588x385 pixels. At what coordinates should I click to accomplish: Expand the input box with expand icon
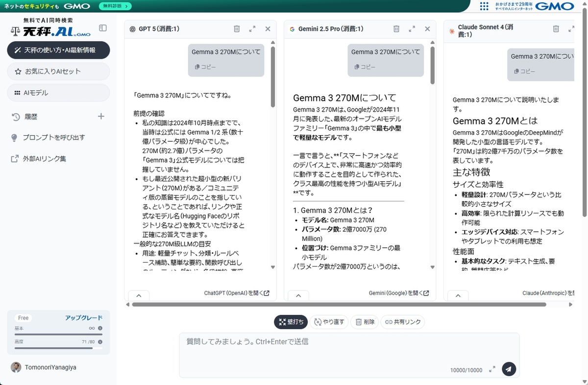[492, 369]
